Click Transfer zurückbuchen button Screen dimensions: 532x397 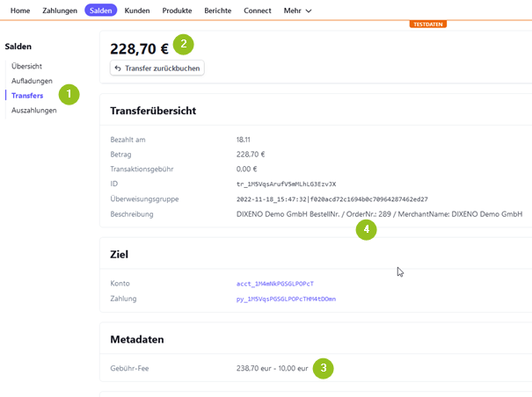tap(157, 69)
